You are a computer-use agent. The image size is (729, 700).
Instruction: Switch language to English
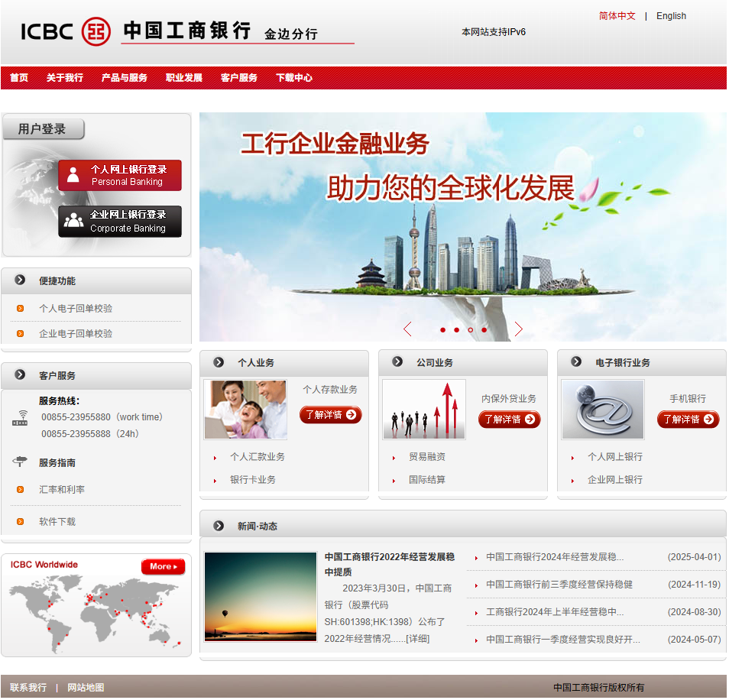pos(672,16)
